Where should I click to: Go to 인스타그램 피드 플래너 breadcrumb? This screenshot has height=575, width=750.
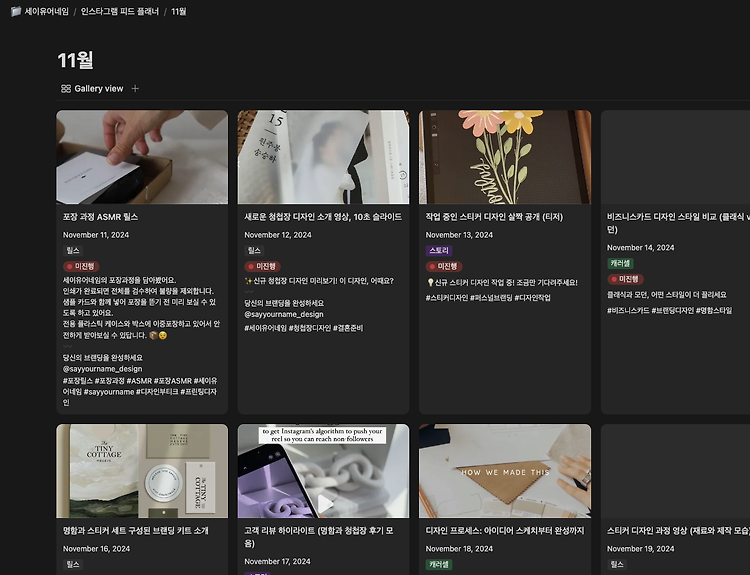click(x=120, y=11)
